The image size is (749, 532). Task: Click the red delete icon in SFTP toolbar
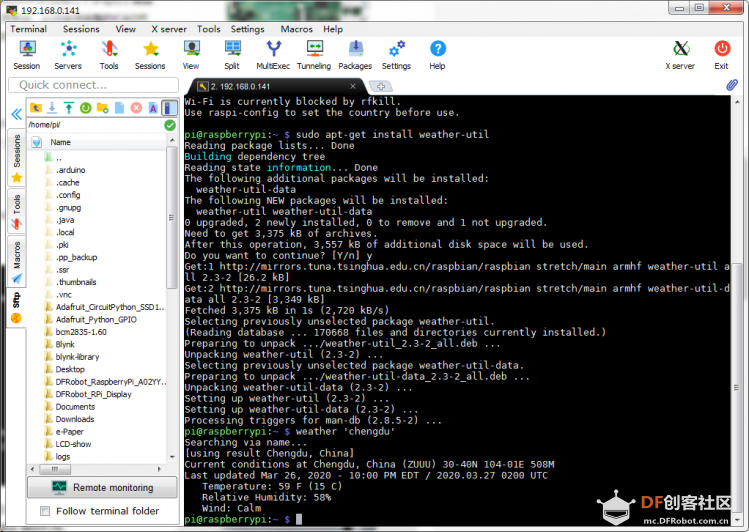(136, 108)
